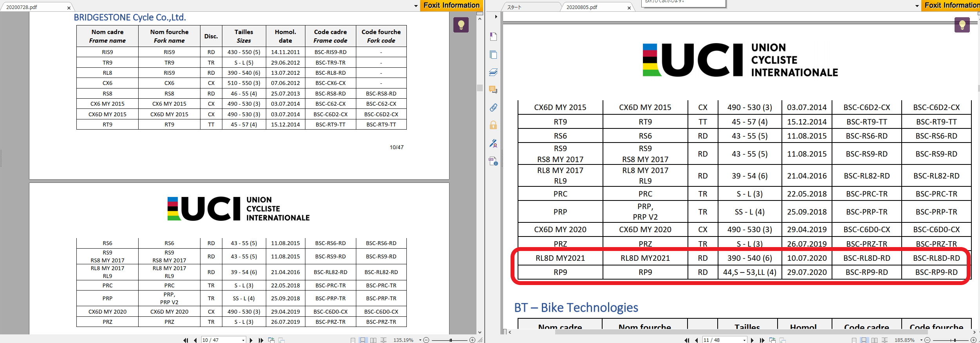Image resolution: width=980 pixels, height=343 pixels.
Task: Go to last page in right window
Action: [x=762, y=340]
